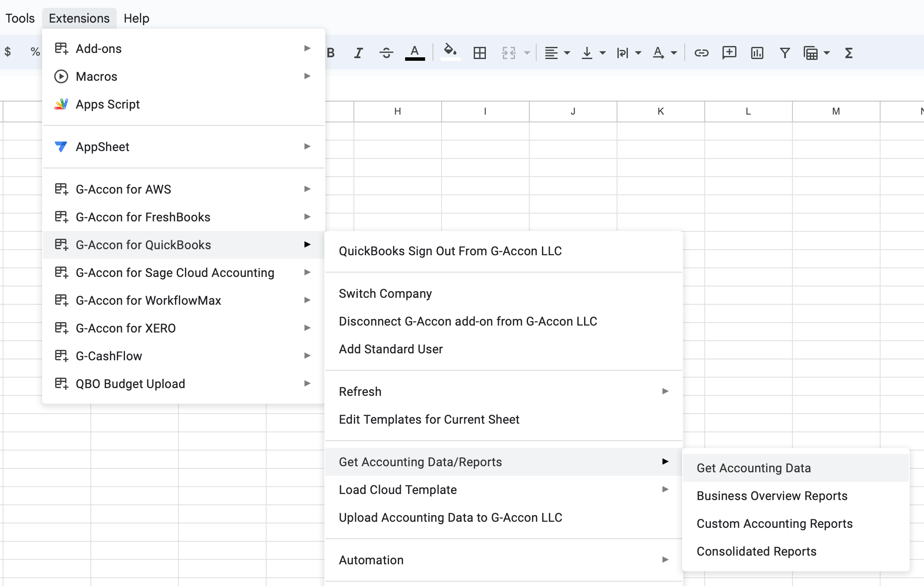Choose Switch Company
The height and width of the screenshot is (586, 924).
[504, 293]
